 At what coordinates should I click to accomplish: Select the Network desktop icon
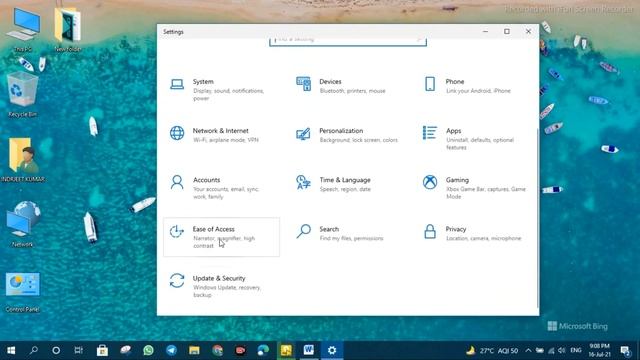pyautogui.click(x=22, y=224)
